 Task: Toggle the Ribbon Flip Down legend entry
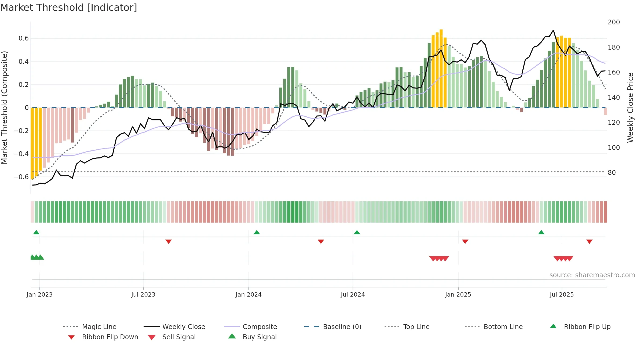click(x=103, y=337)
